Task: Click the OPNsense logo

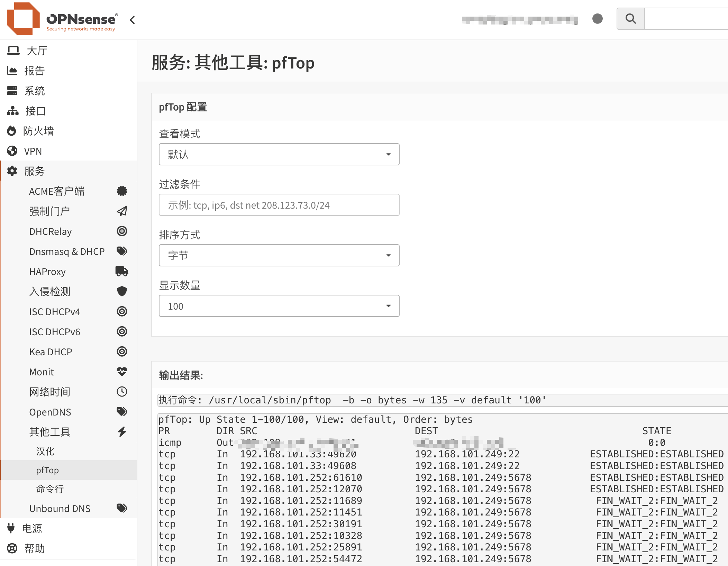Action: tap(62, 19)
